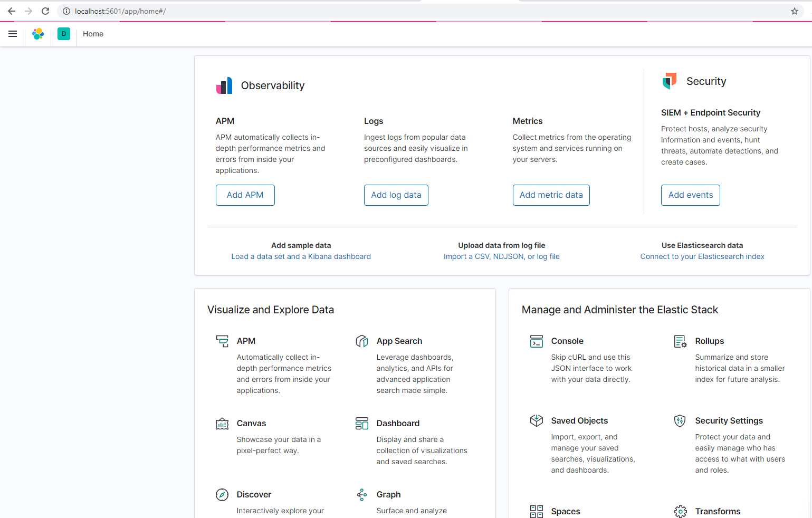The height and width of the screenshot is (518, 812).
Task: Click the Elastic logo icon
Action: (38, 34)
